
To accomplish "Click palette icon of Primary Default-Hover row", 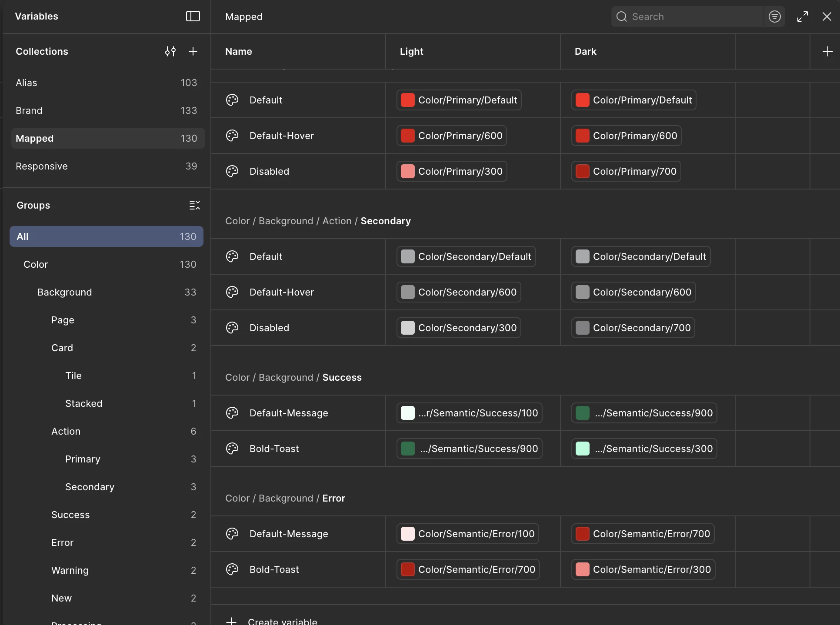I will (232, 136).
